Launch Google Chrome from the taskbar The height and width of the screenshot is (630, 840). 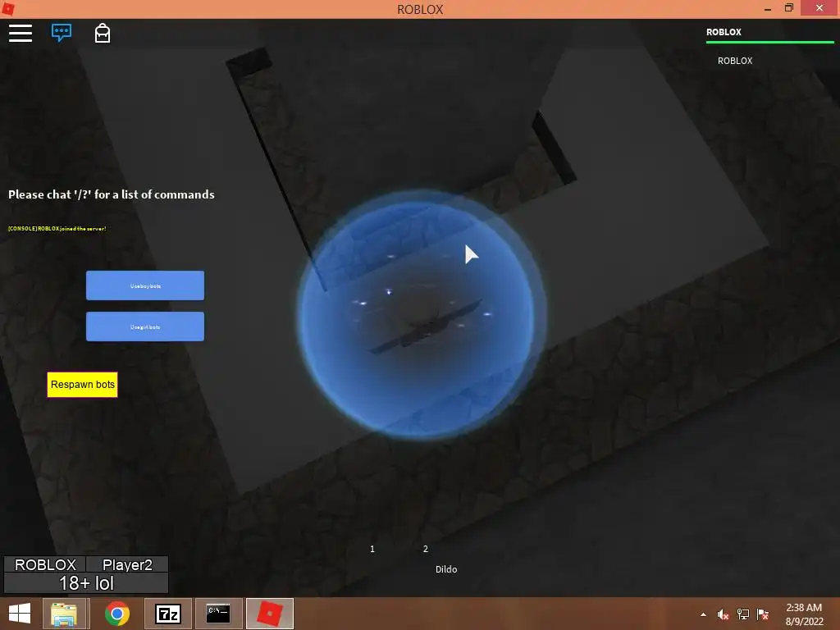point(116,614)
